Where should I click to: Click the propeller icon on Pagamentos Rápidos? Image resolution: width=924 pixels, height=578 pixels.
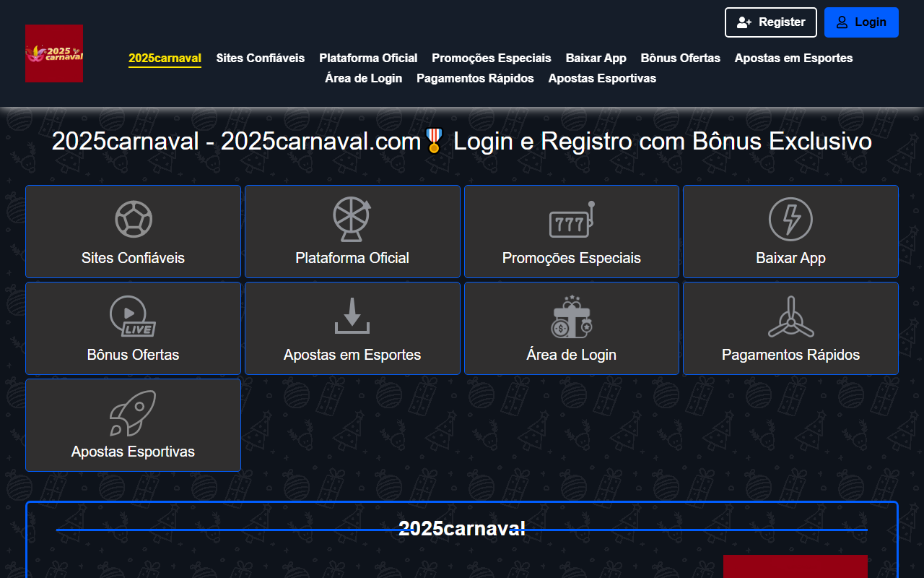click(x=790, y=316)
